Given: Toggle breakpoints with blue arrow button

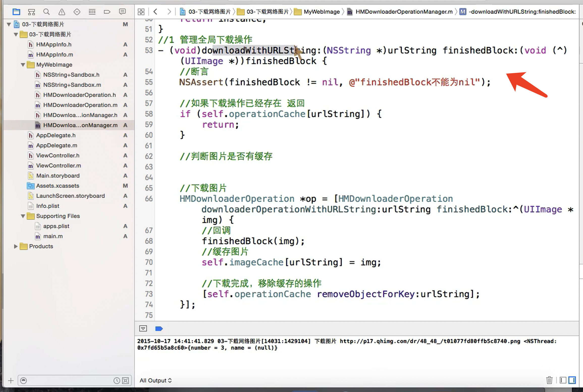Looking at the screenshot, I should pyautogui.click(x=159, y=328).
